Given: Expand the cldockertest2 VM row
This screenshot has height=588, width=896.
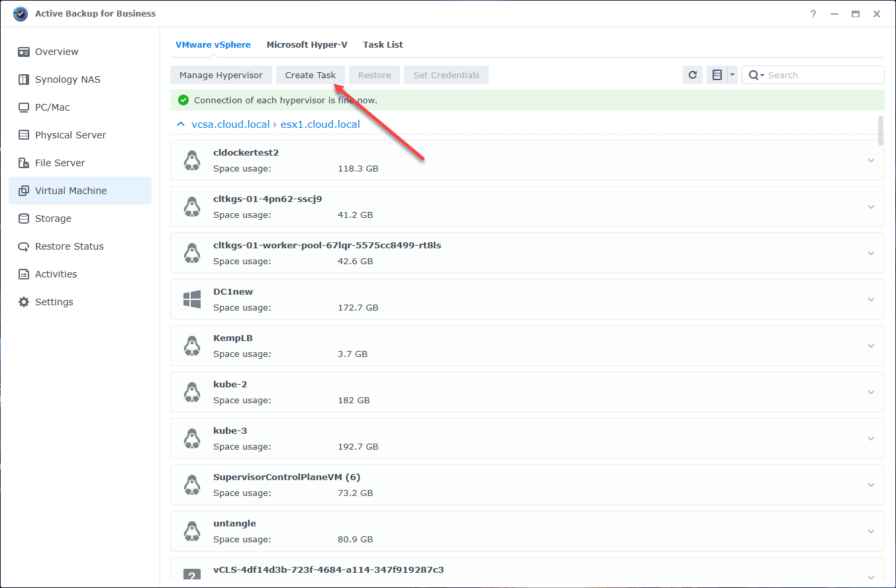Looking at the screenshot, I should (871, 160).
